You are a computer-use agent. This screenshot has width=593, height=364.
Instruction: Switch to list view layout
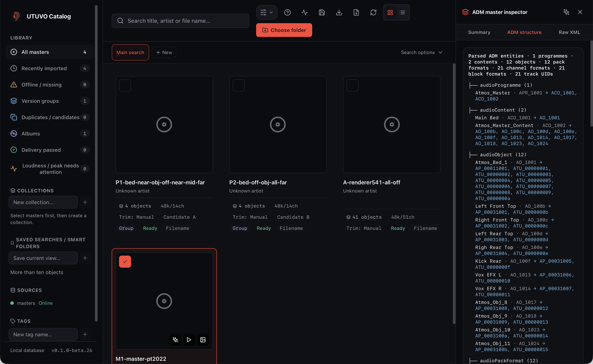click(x=402, y=12)
